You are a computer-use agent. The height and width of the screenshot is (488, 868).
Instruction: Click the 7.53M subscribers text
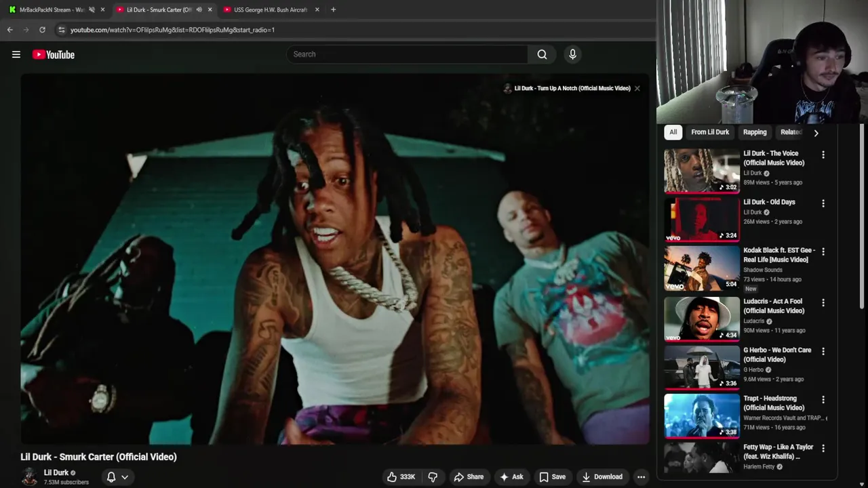coord(66,483)
